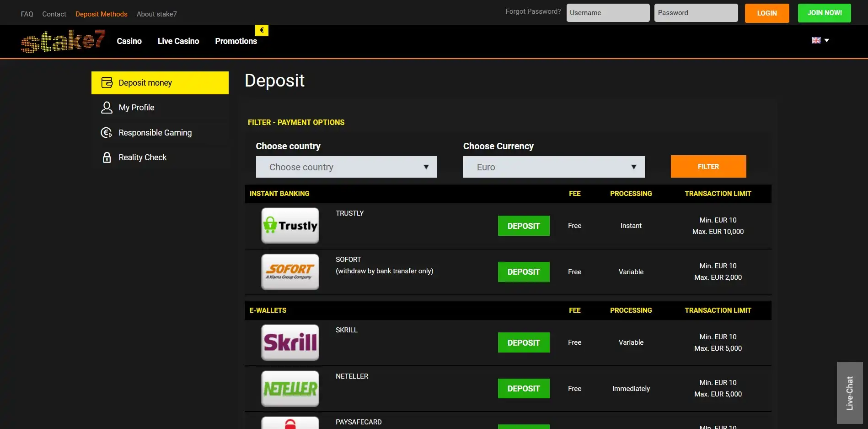This screenshot has height=429, width=868.
Task: Select Deposit money in the sidebar
Action: pyautogui.click(x=160, y=83)
